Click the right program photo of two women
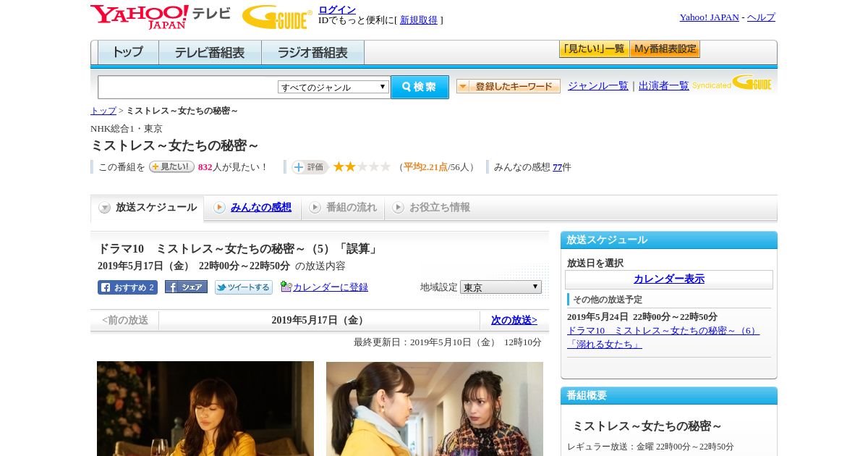This screenshot has width=868, height=456. click(435, 408)
